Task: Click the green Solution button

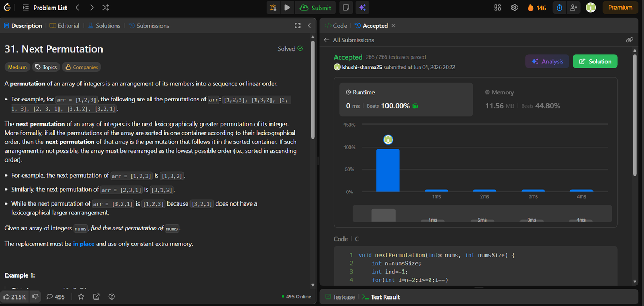Action: click(595, 62)
